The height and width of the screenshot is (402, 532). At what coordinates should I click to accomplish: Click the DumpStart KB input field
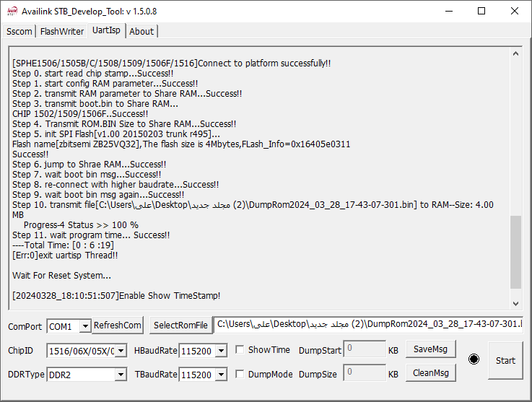(365, 349)
